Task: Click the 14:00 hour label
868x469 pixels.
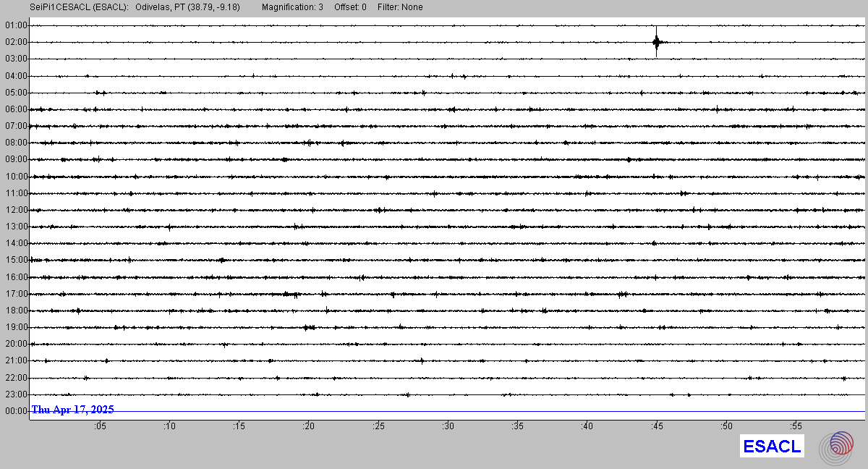Action: click(x=16, y=243)
